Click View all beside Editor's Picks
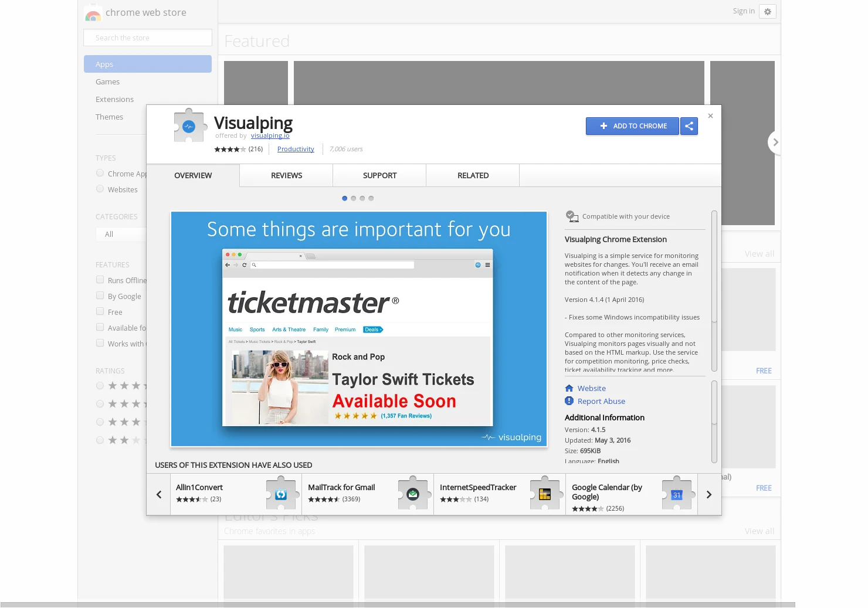Viewport: 868px width, 608px height. (x=759, y=531)
